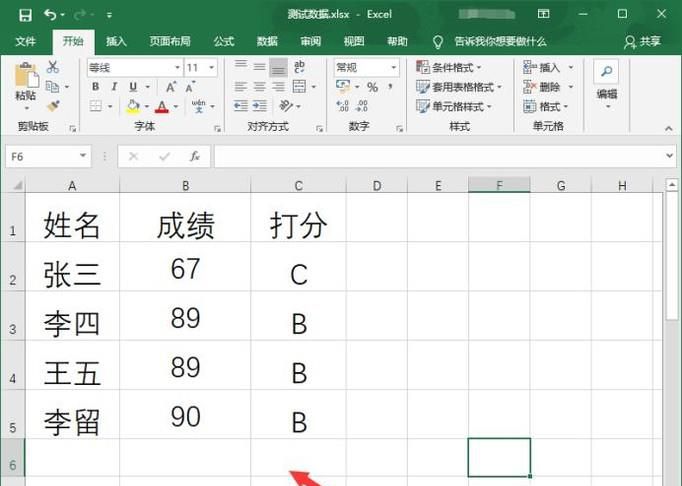This screenshot has height=486, width=682.
Task: Click the Undo arrow icon
Action: coord(50,15)
